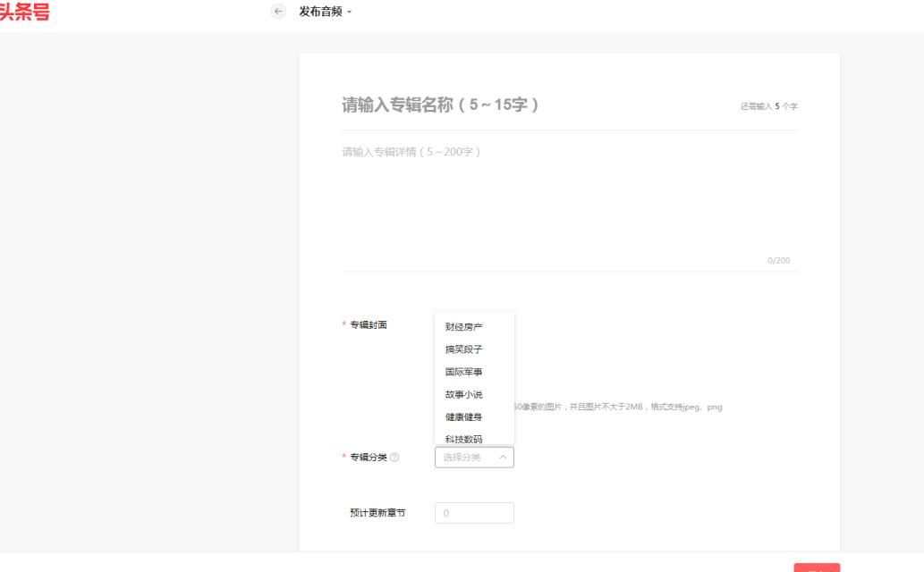Viewport: 924px width, 572px height.
Task: Click the red button at bottom right
Action: [x=817, y=568]
